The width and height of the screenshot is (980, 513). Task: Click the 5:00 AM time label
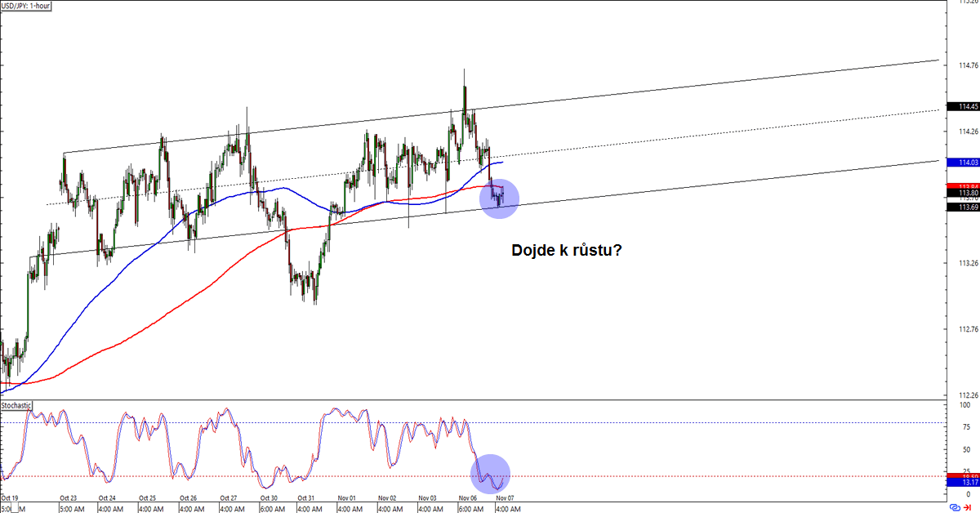[71, 507]
